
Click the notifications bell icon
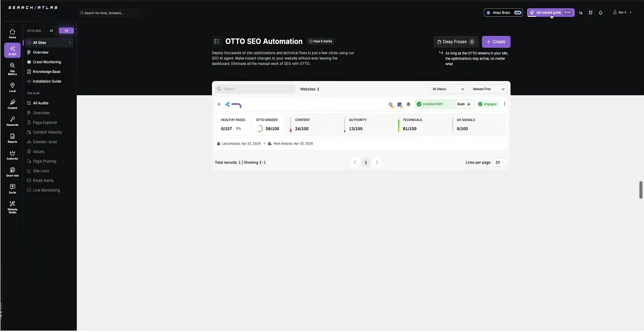(600, 13)
